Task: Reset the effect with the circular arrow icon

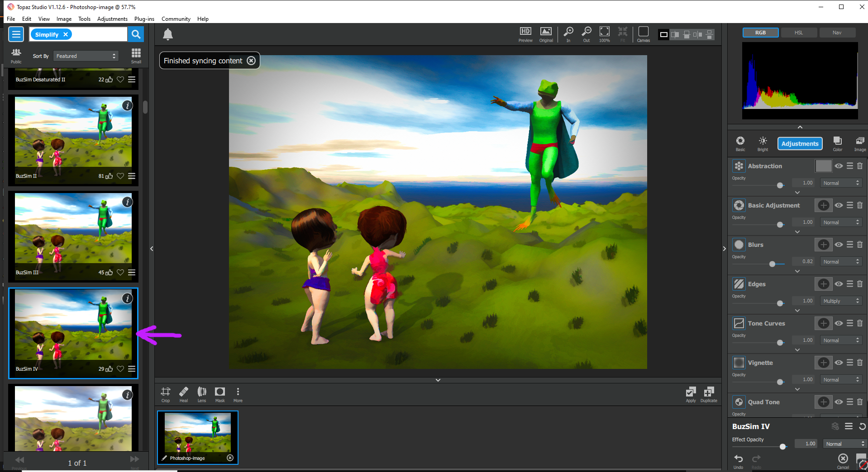Action: [x=862, y=426]
